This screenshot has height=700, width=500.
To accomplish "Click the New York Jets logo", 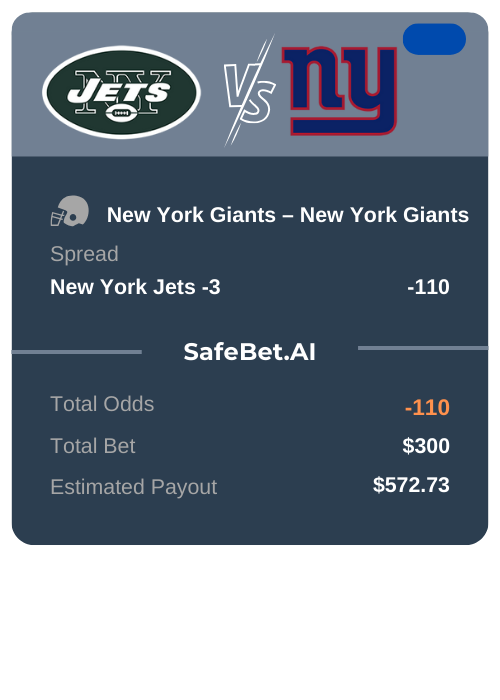I will click(121, 92).
